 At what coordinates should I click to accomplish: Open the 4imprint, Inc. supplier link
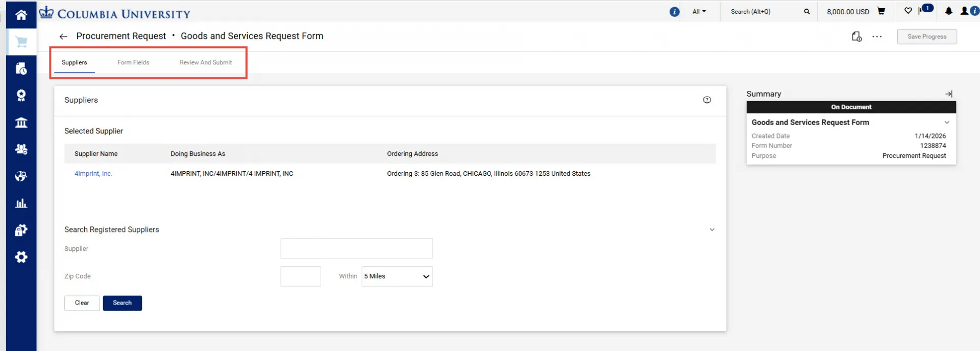93,174
